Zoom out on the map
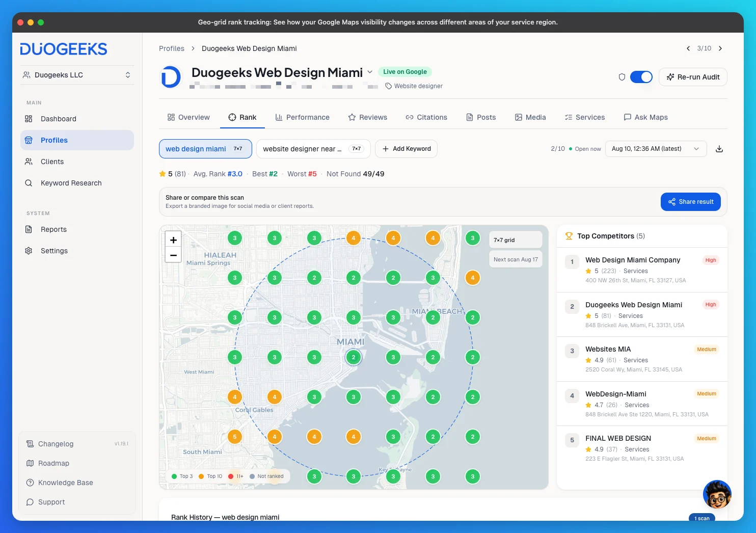756x533 pixels. [173, 255]
